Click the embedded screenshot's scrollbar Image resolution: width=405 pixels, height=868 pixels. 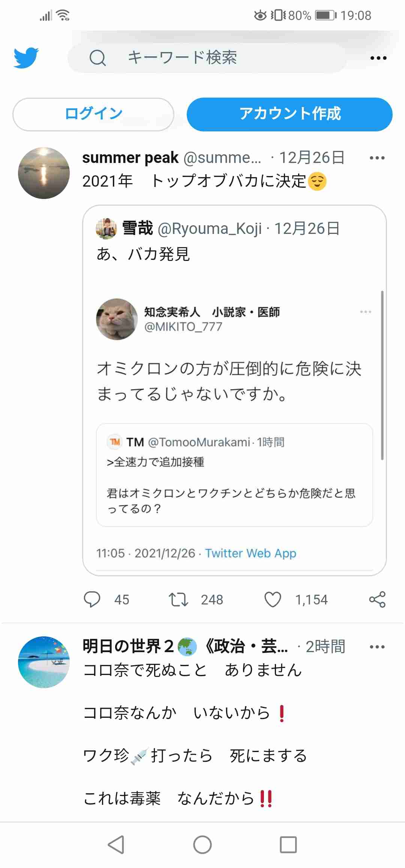(x=382, y=375)
